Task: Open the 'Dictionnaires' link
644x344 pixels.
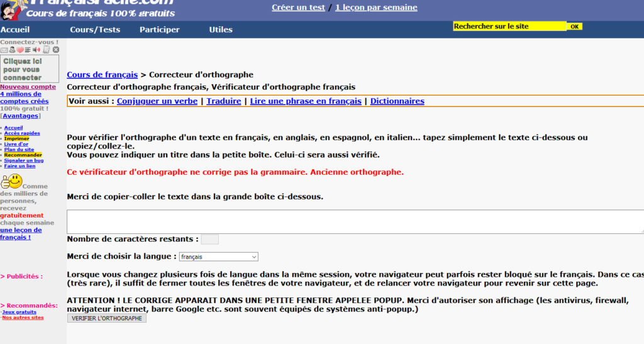Action: tap(397, 101)
